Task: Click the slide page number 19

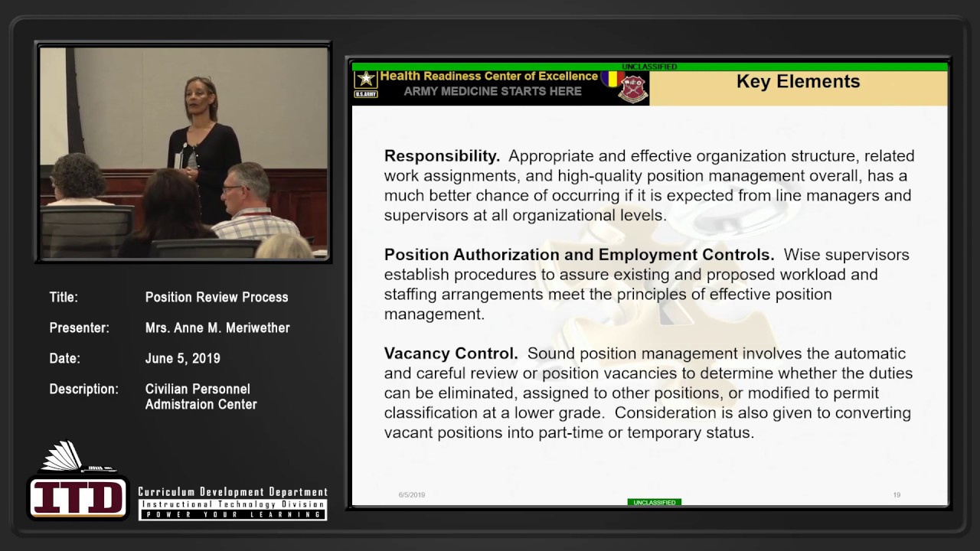Action: pos(897,495)
